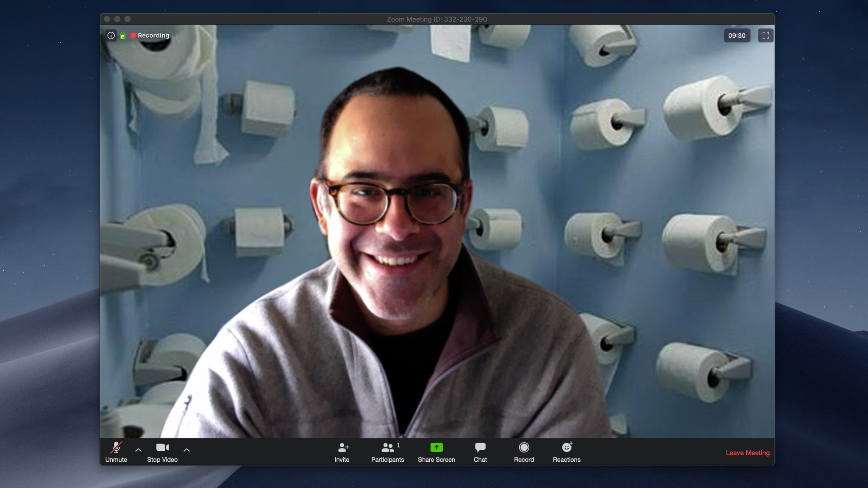Click Zoom Meeting ID title text
Screen dimensions: 868x488
[437, 19]
